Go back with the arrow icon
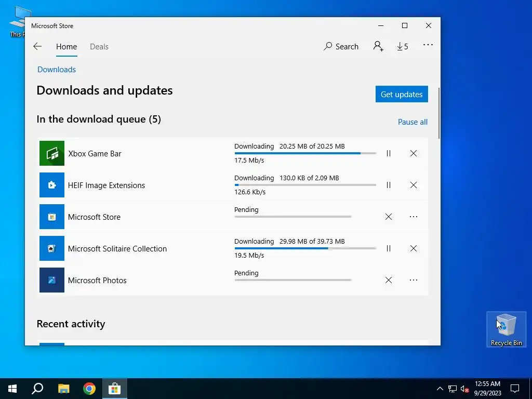 pyautogui.click(x=37, y=46)
